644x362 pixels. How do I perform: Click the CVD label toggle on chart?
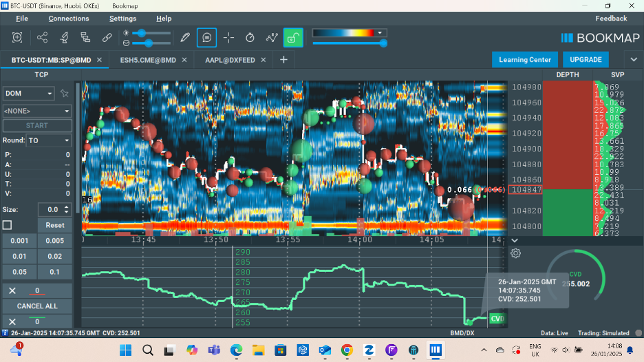497,319
